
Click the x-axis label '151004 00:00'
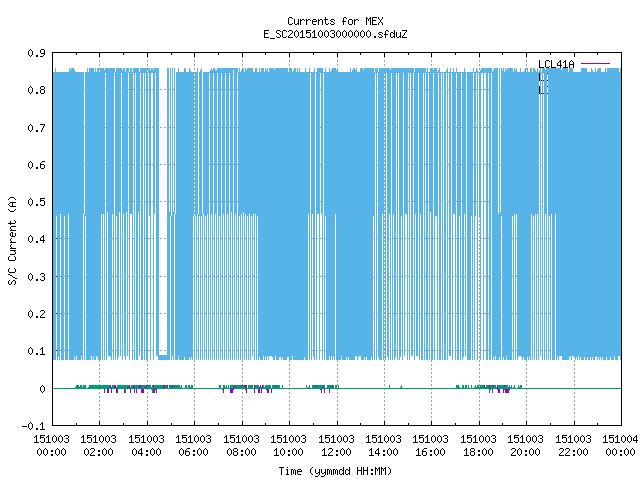pos(620,446)
